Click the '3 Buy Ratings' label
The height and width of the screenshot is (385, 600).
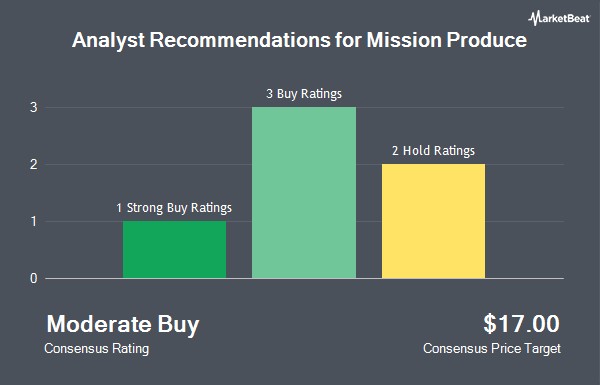pyautogui.click(x=304, y=94)
